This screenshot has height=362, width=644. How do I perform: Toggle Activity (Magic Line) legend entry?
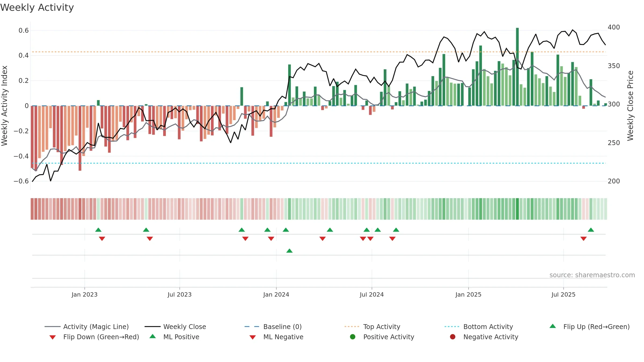(x=87, y=327)
